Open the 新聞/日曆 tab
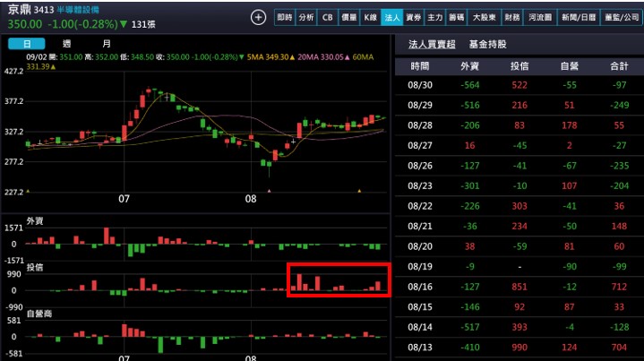This screenshot has width=644, height=361. pos(579,17)
